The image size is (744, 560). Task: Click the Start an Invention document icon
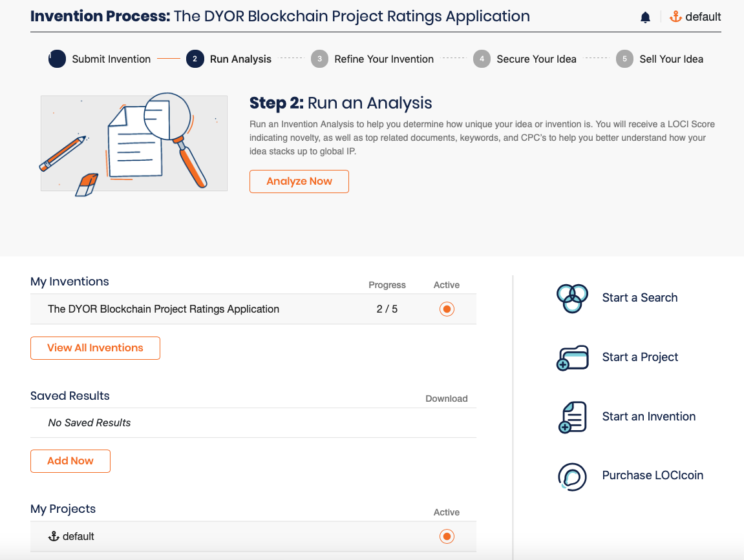pyautogui.click(x=572, y=417)
